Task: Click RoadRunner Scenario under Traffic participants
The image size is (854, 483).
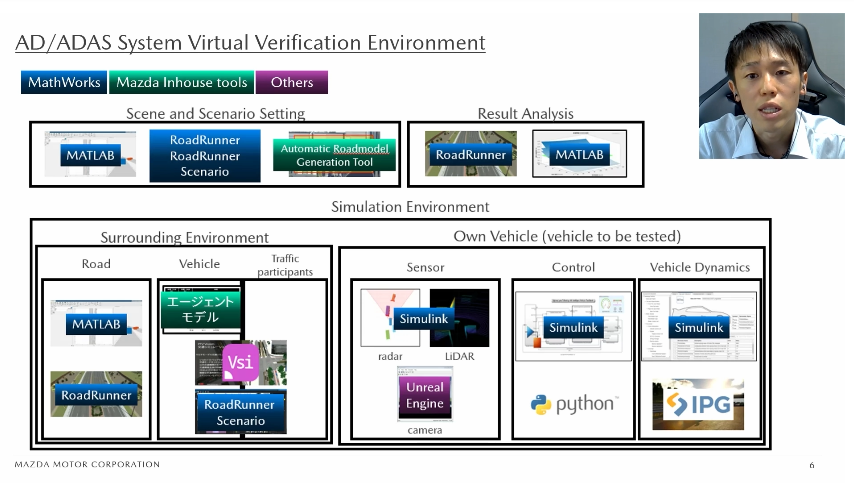Action: [x=241, y=412]
